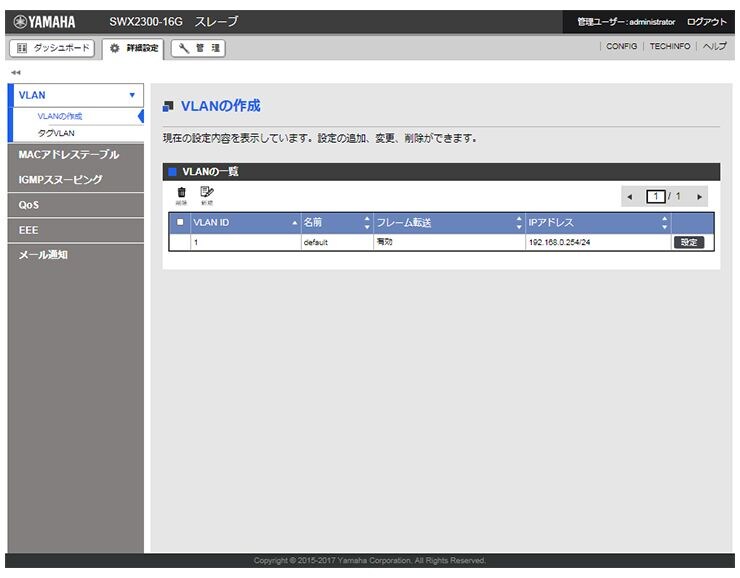The width and height of the screenshot is (740, 578).
Task: Sort table by 名前 column
Action: 336,222
